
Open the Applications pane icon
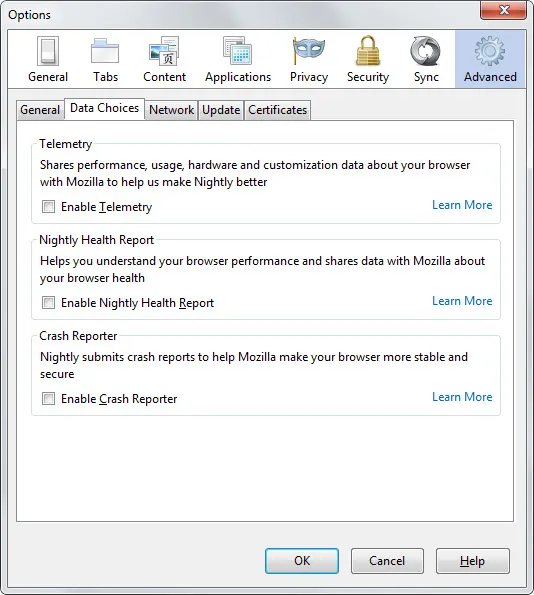point(238,51)
